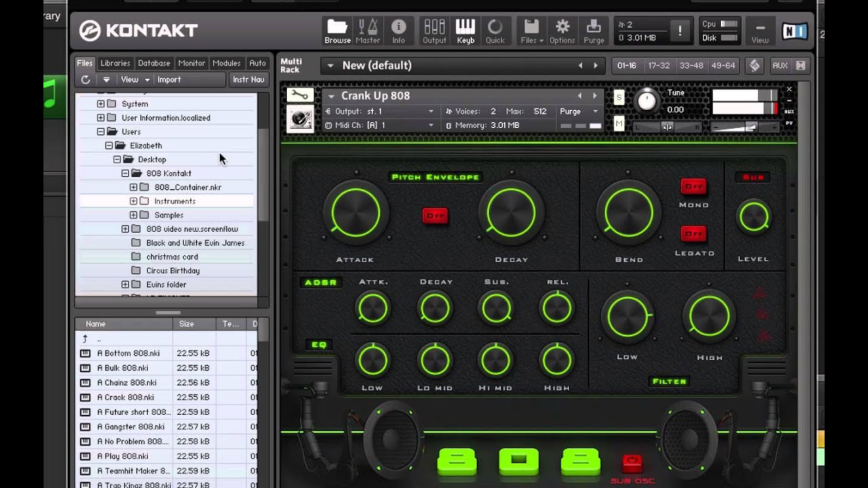
Task: Sort files by Name column
Action: 124,324
